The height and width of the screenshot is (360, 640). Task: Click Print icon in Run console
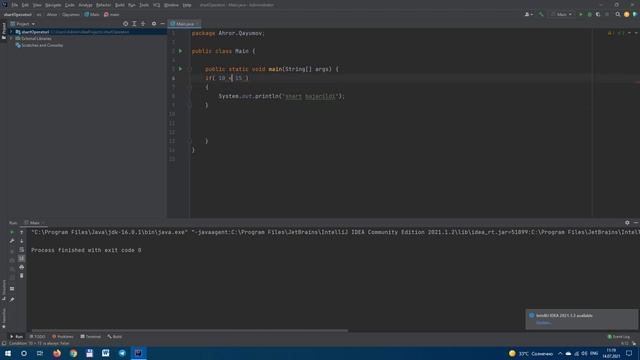click(x=22, y=267)
